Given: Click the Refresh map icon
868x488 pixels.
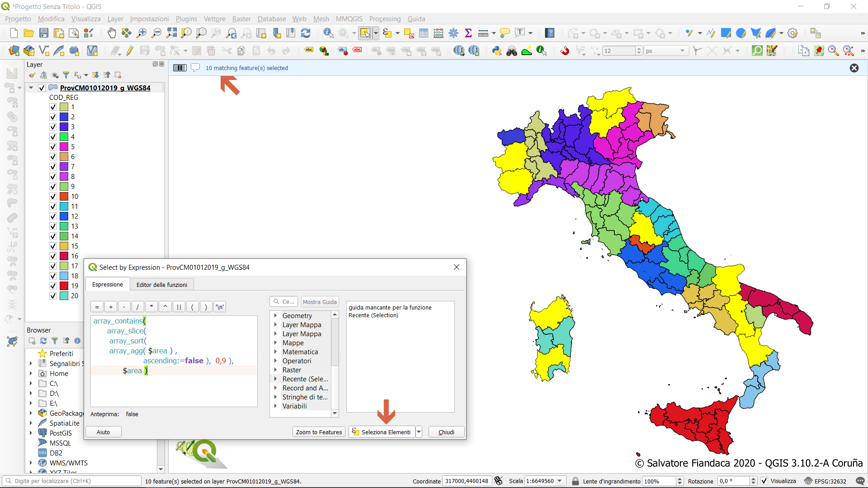Looking at the screenshot, I should click(306, 33).
